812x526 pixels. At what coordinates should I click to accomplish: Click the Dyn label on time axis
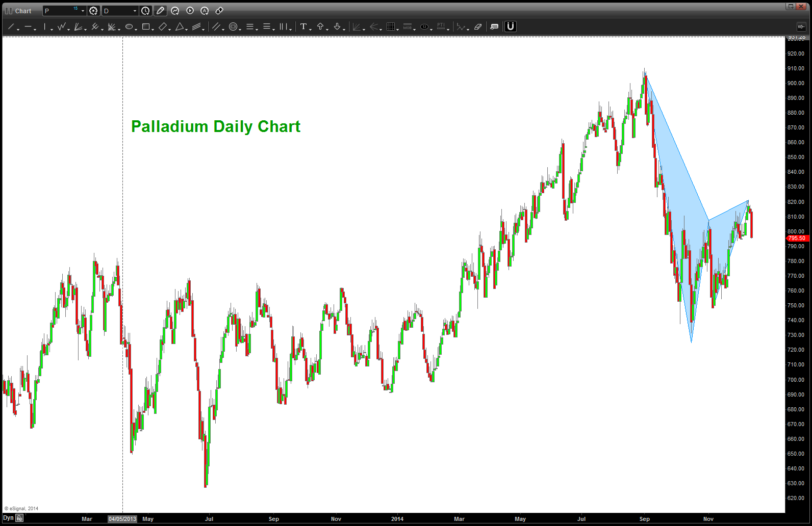pyautogui.click(x=8, y=518)
